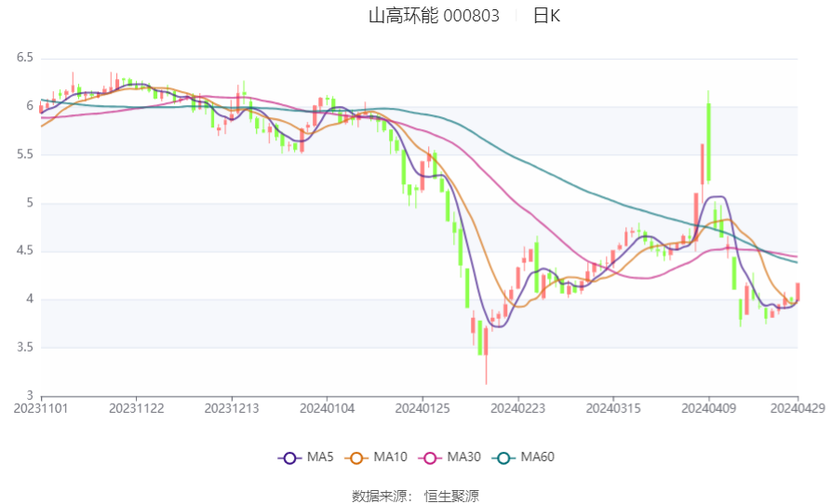
Task: Toggle the MA10 legend series
Action: pos(376,458)
